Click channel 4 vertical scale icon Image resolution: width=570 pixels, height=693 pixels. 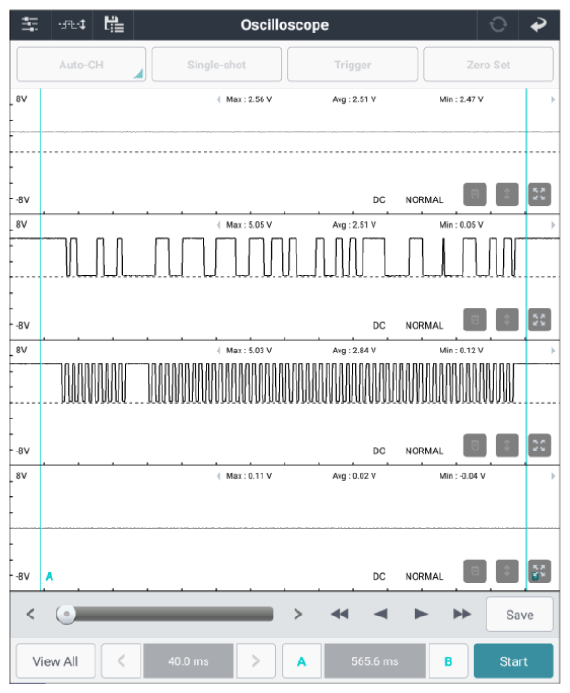tap(507, 571)
